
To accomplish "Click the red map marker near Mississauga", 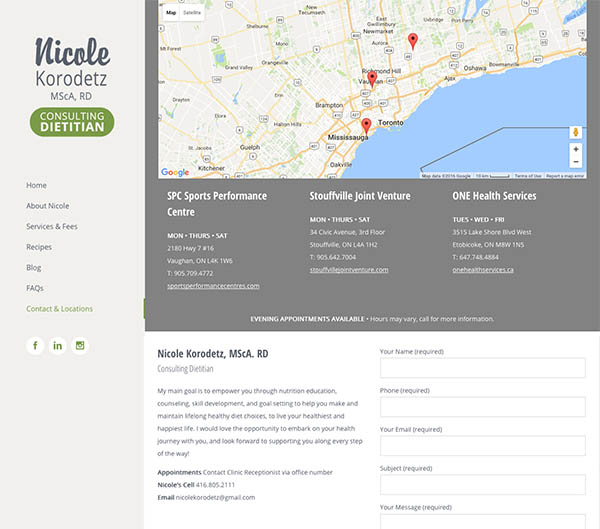I will point(366,126).
